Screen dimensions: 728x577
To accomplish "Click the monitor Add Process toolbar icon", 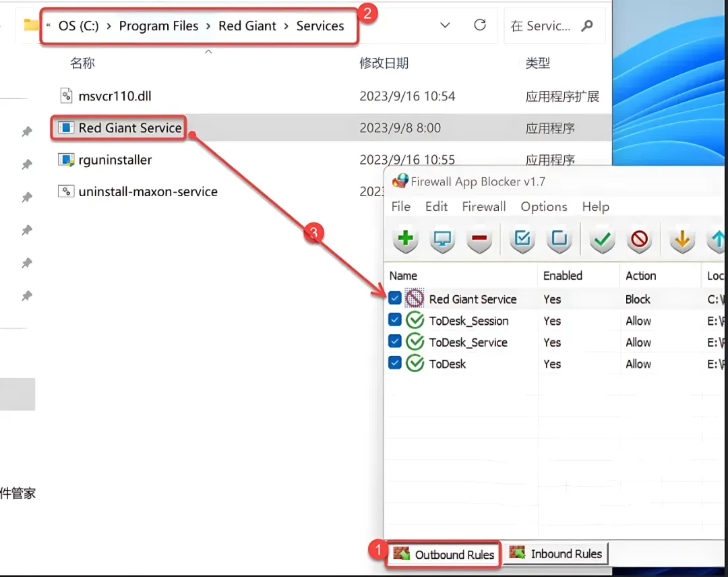I will (442, 239).
